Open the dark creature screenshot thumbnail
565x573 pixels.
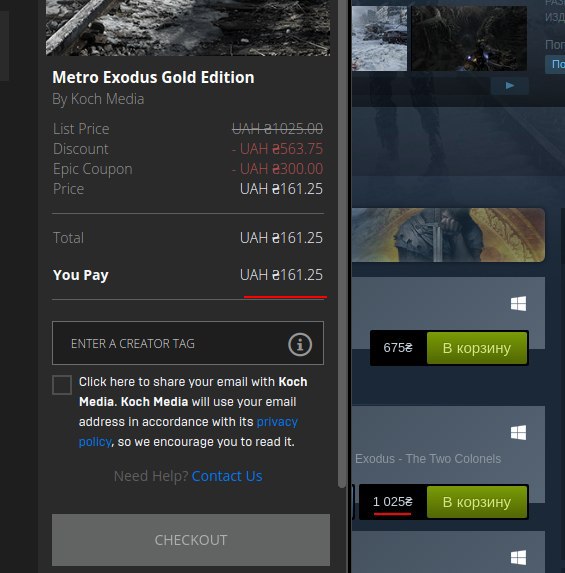tap(469, 38)
